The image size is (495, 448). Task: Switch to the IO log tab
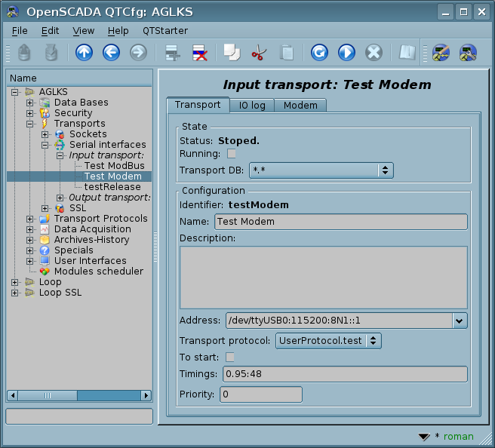pos(252,106)
